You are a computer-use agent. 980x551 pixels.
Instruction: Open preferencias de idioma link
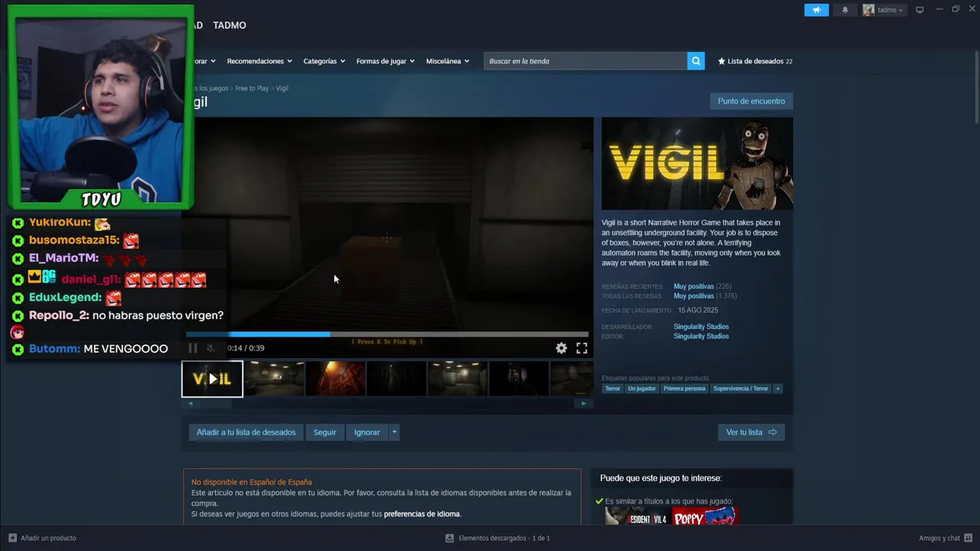coord(422,514)
